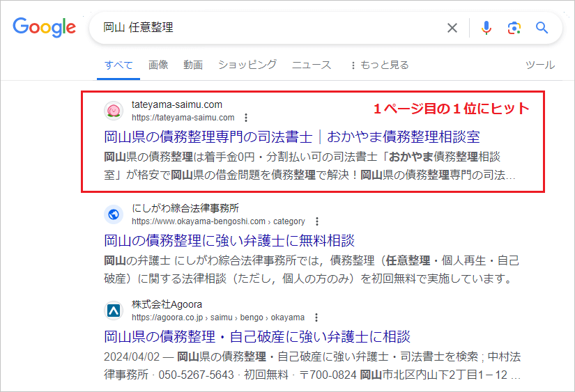Open options menu for okayama-bengoshi.com result

coord(317,221)
